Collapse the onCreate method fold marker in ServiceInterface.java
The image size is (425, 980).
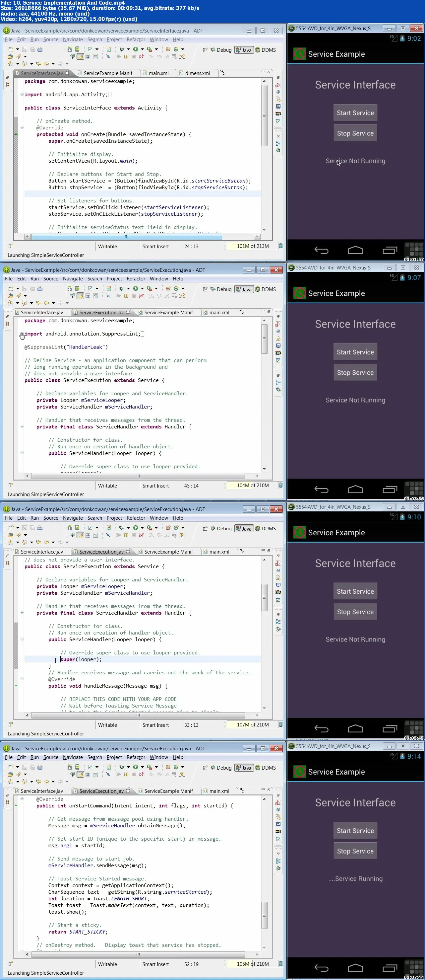pyautogui.click(x=22, y=127)
